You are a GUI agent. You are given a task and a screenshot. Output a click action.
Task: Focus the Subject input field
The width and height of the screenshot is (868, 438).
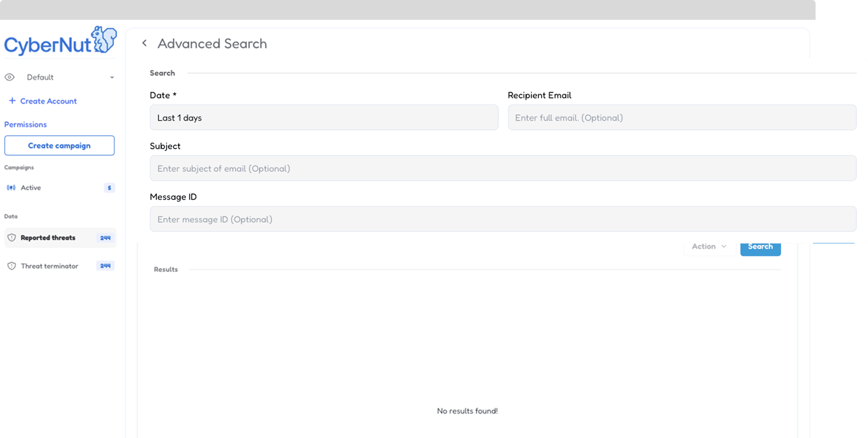click(x=503, y=168)
